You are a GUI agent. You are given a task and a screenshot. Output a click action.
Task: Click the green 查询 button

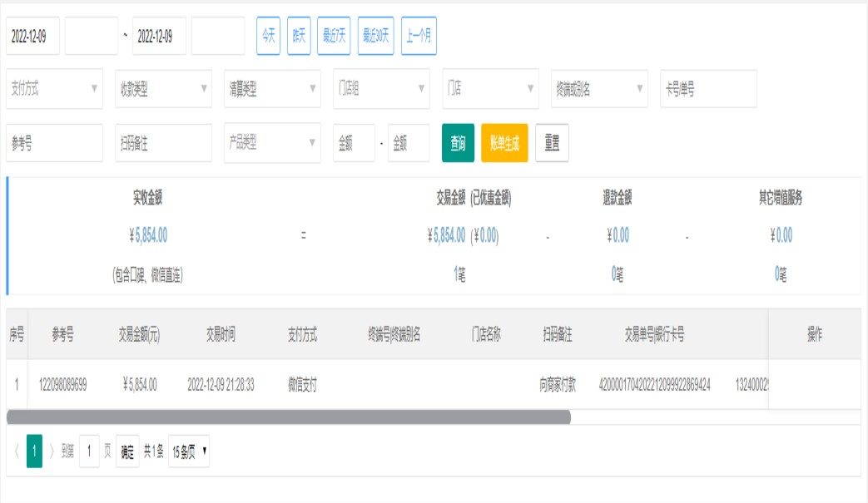tap(458, 143)
